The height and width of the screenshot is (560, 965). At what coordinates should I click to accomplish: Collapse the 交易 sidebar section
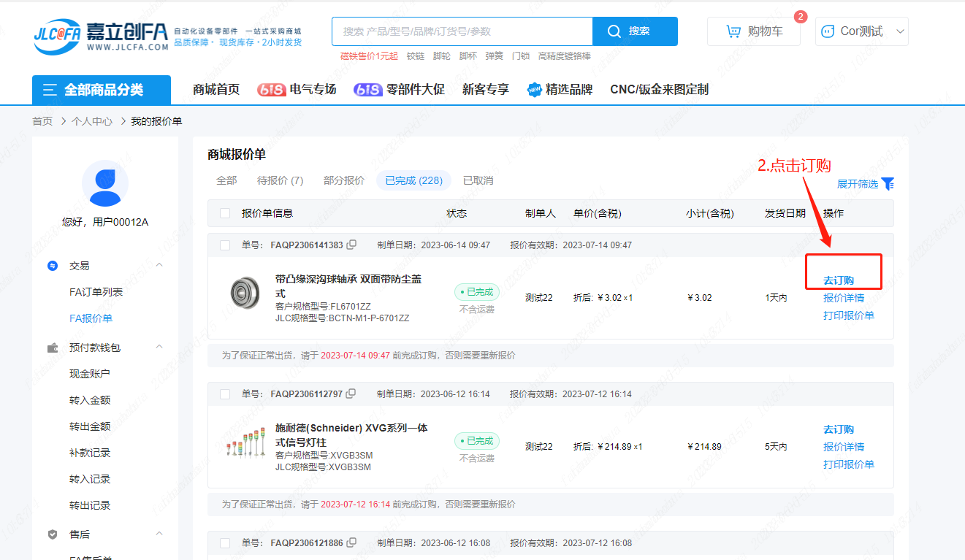159,266
